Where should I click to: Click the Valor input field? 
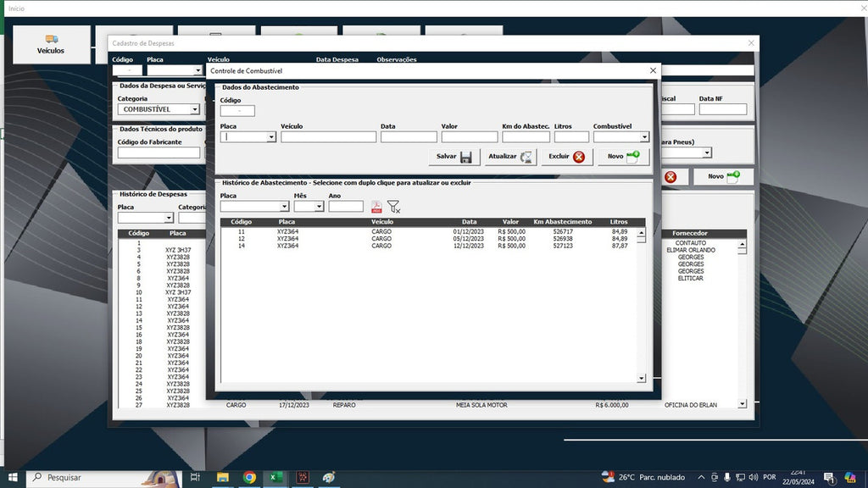point(470,136)
